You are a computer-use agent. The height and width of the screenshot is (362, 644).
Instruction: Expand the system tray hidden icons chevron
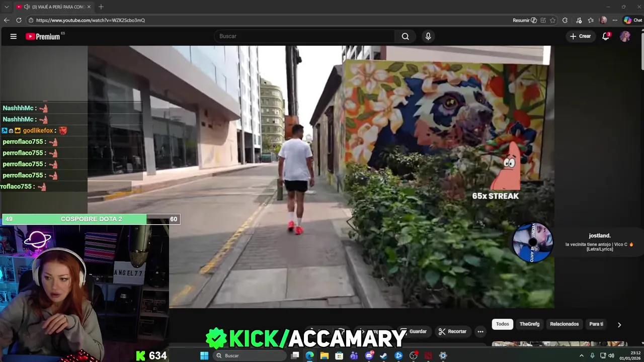pyautogui.click(x=582, y=355)
